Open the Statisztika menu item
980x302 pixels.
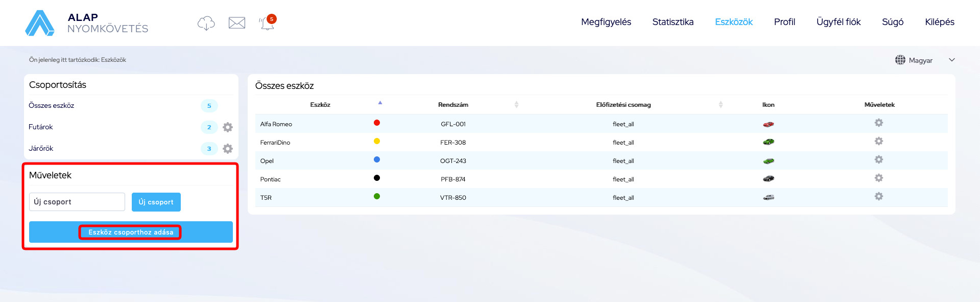pyautogui.click(x=673, y=22)
